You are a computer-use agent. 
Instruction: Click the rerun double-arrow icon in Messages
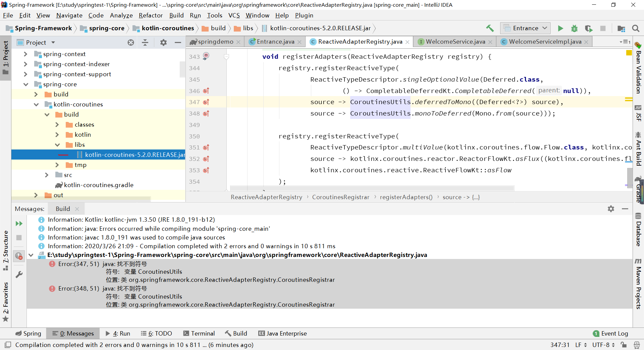click(19, 224)
